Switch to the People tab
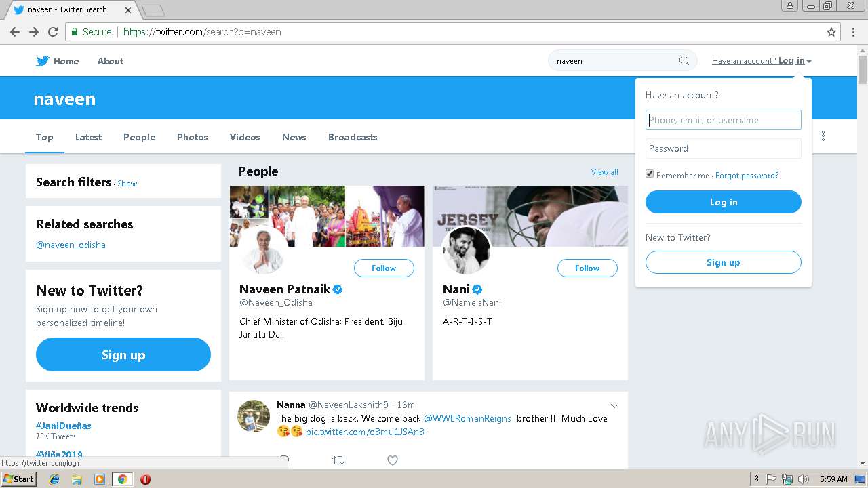 click(x=140, y=137)
